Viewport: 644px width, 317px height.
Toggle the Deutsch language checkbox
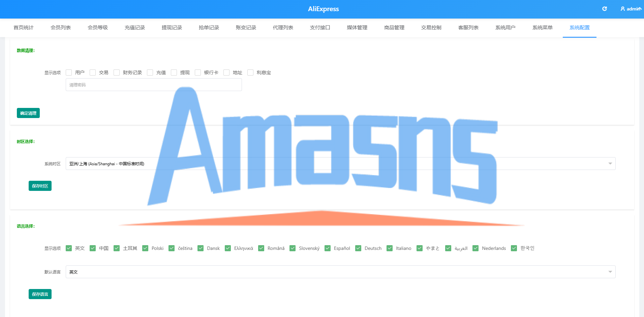point(358,248)
